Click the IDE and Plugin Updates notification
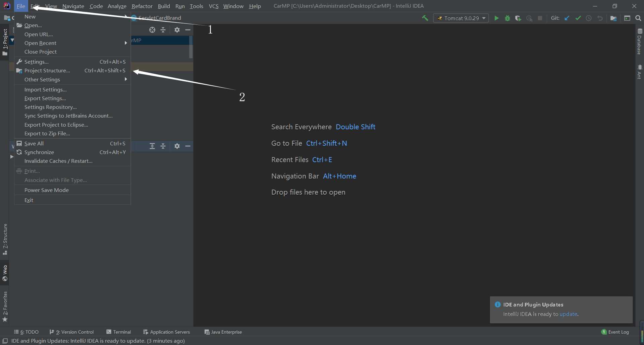 (561, 309)
